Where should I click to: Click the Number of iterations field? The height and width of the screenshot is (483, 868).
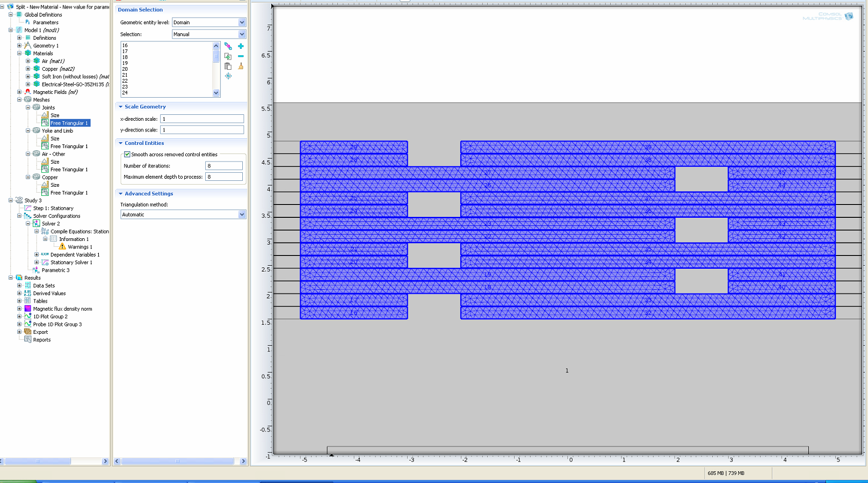(x=224, y=166)
